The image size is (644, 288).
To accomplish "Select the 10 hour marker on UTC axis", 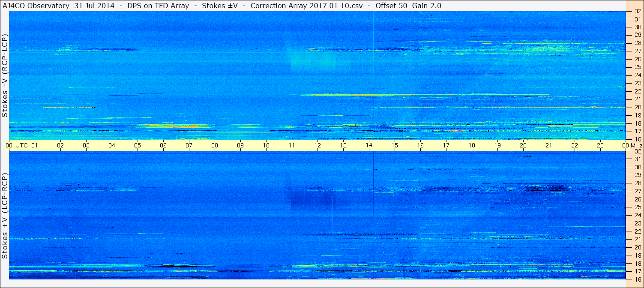I will [266, 145].
